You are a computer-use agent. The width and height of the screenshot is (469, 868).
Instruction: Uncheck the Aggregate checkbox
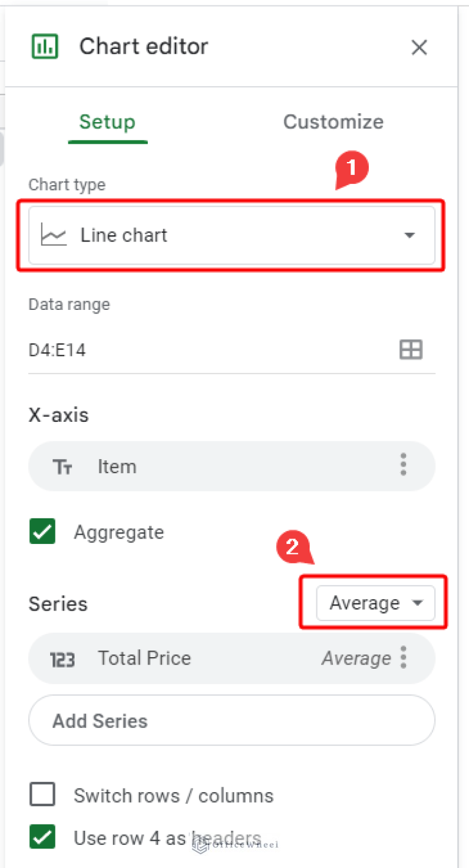(x=43, y=532)
